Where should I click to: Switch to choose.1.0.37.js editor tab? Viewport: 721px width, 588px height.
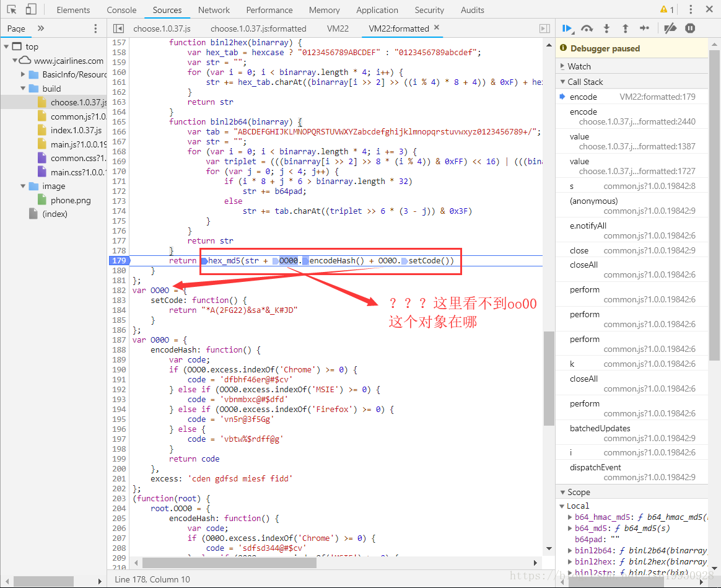162,29
